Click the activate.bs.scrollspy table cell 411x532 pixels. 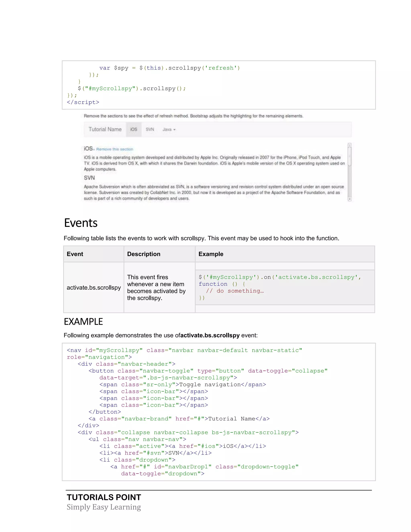coord(94,288)
